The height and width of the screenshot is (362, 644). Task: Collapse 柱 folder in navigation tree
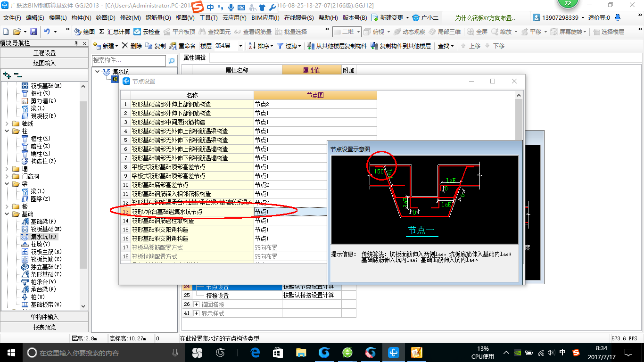click(x=8, y=131)
